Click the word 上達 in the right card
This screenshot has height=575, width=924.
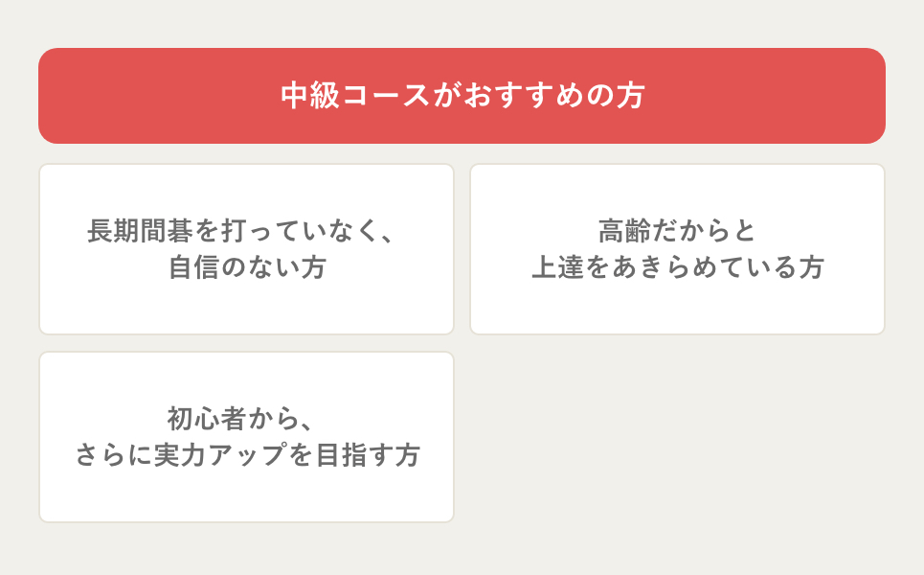tap(560, 267)
